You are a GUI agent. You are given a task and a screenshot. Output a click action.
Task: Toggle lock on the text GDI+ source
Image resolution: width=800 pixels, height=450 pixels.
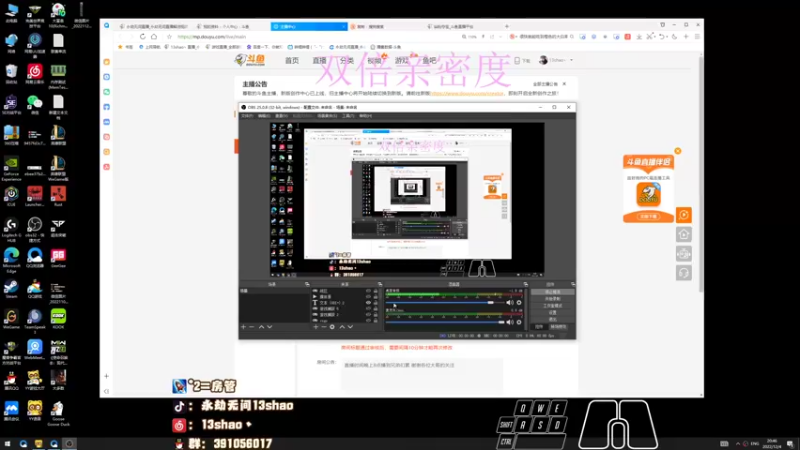pyautogui.click(x=376, y=303)
